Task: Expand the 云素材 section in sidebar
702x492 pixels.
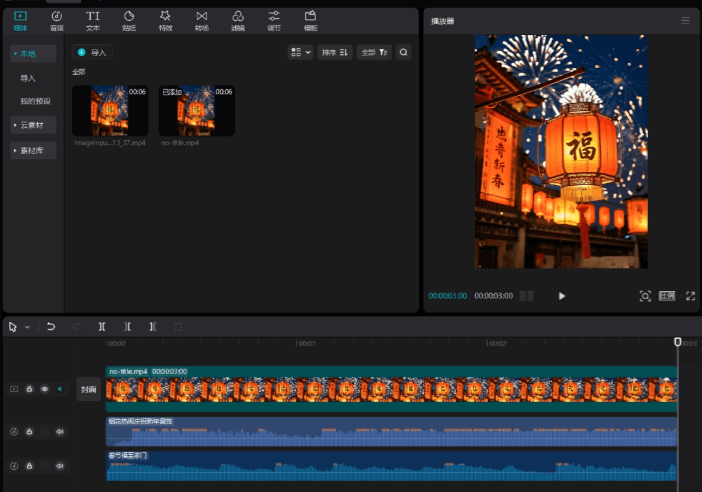Action: coord(33,125)
